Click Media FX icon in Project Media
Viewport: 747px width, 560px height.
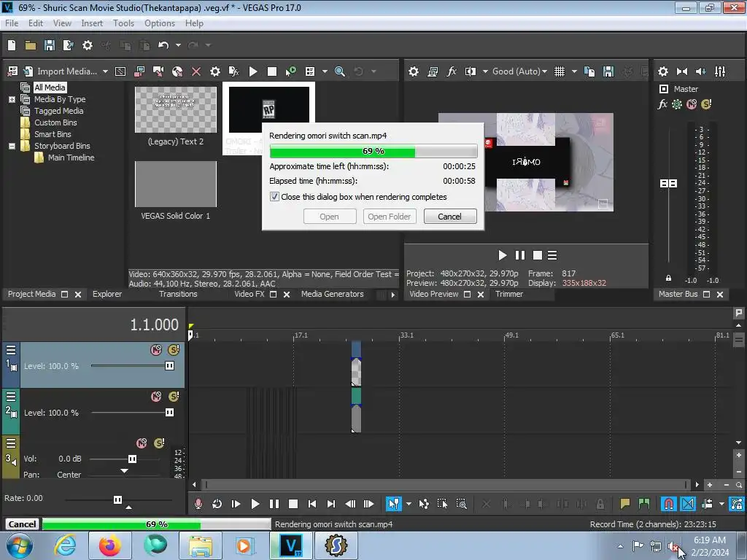click(234, 71)
